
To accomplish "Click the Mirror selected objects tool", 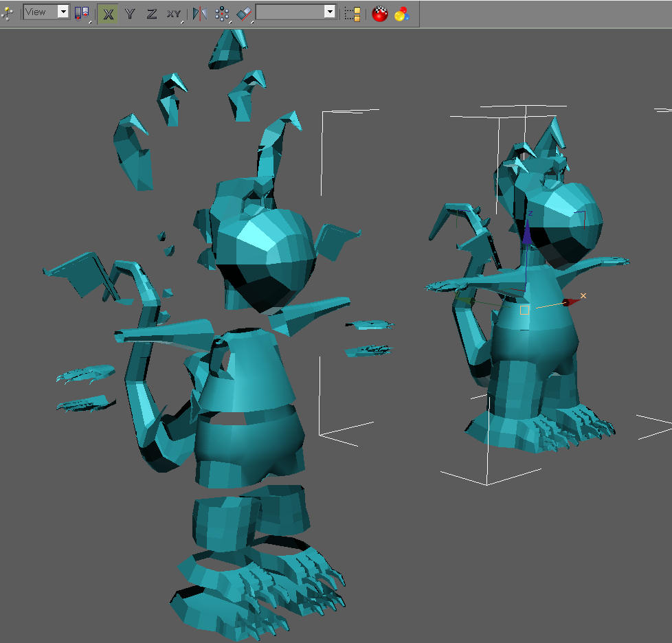I will pyautogui.click(x=200, y=14).
